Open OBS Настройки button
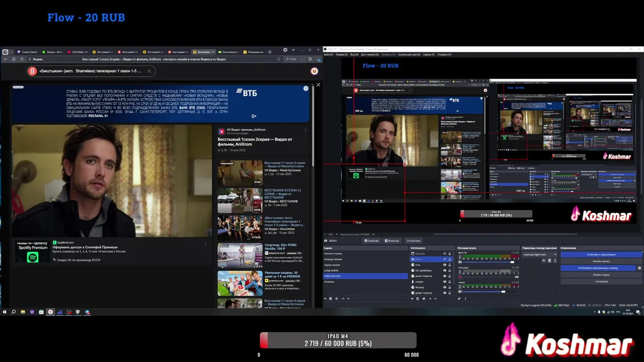The image size is (644, 362). pyautogui.click(x=601, y=282)
